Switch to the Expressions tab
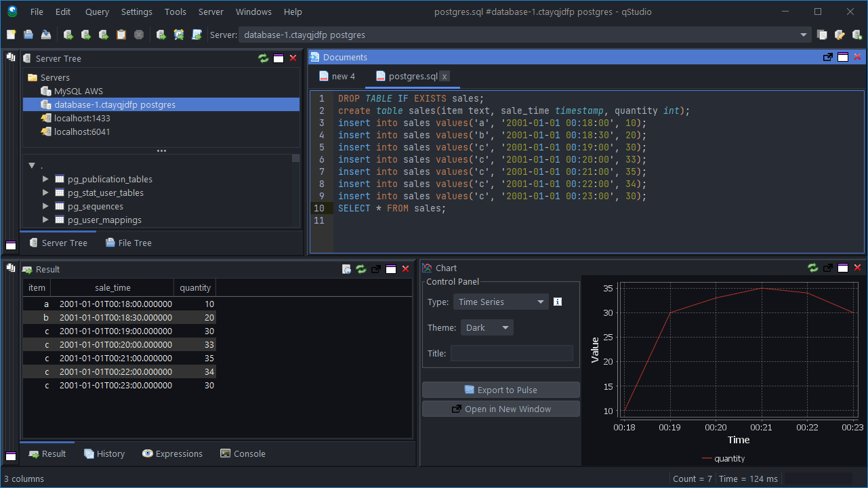The image size is (868, 488). pos(173,453)
